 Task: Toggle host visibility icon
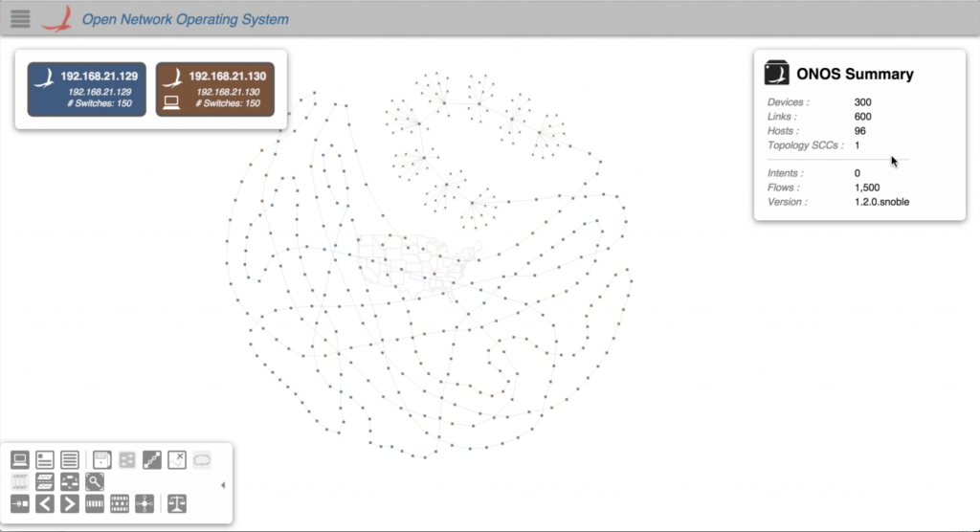(x=101, y=460)
